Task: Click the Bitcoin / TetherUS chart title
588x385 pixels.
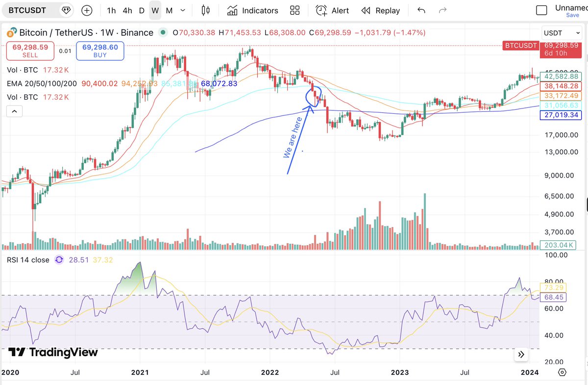Action: click(x=86, y=33)
